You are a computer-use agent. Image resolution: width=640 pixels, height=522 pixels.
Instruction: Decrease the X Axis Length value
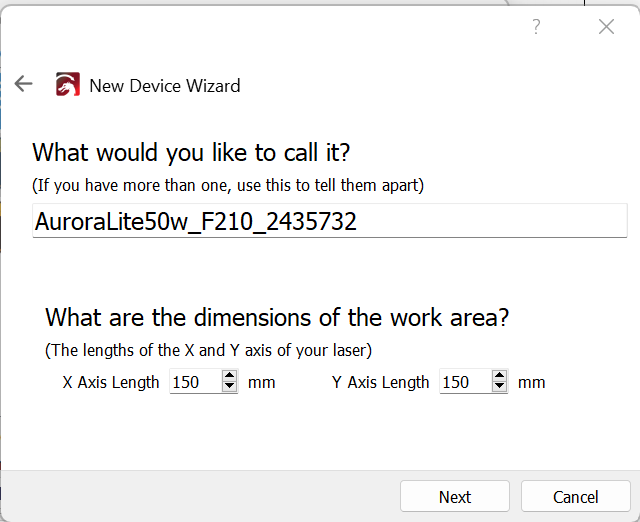pos(230,386)
